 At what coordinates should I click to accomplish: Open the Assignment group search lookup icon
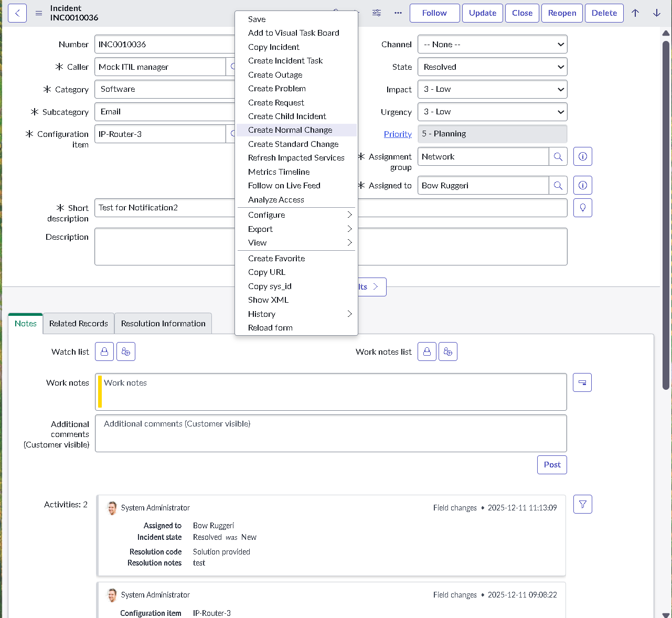coord(558,156)
